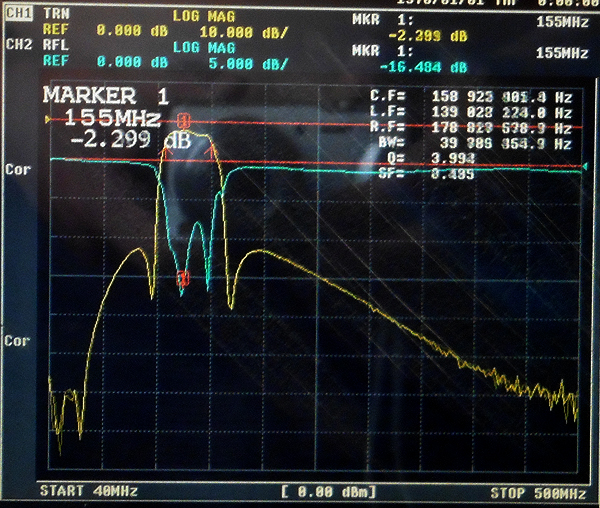
Task: Select the highlighted CH1 channel indicator
Action: coord(18,13)
